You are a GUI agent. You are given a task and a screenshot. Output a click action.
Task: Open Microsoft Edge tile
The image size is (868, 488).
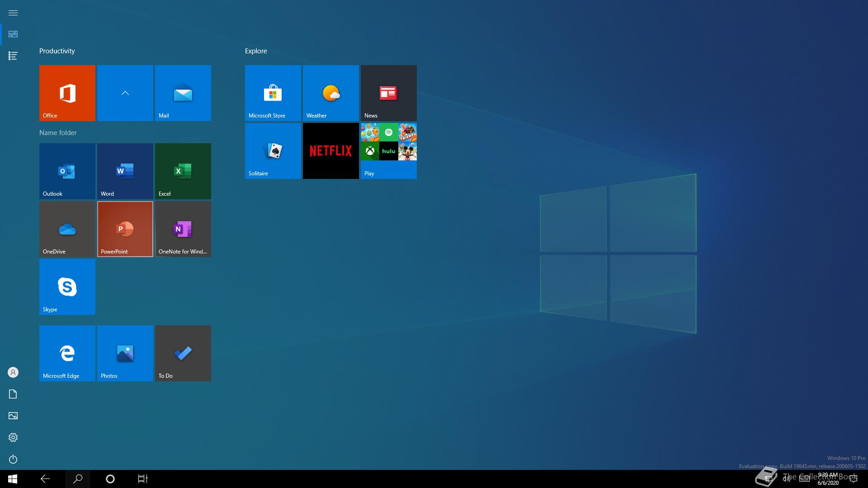coord(67,353)
